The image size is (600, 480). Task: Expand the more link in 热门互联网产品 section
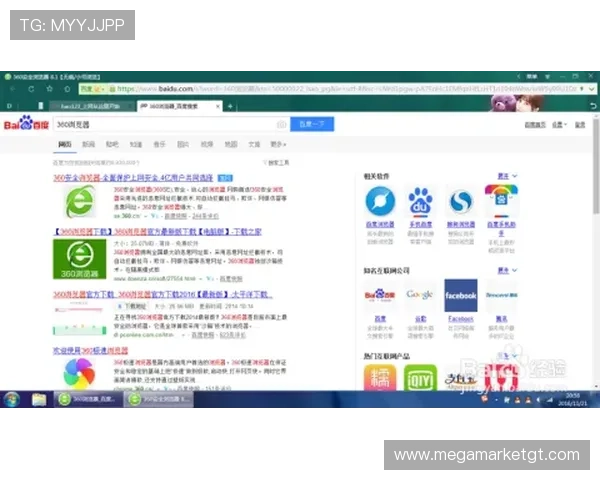pos(507,356)
